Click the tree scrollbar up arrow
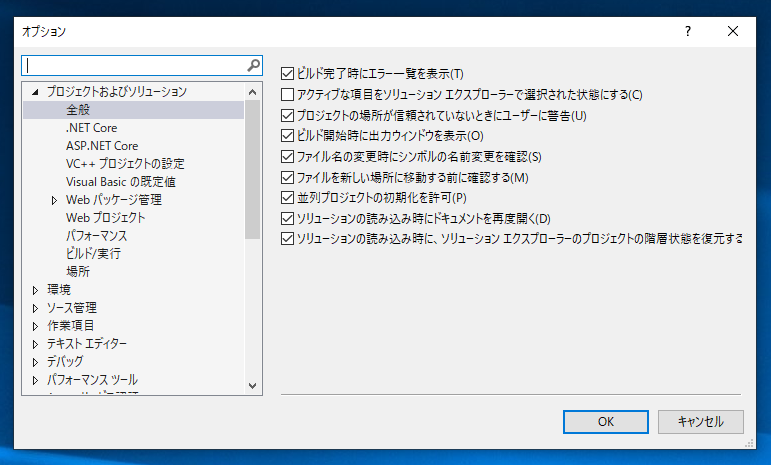Viewport: 771px width, 465px height. 253,92
